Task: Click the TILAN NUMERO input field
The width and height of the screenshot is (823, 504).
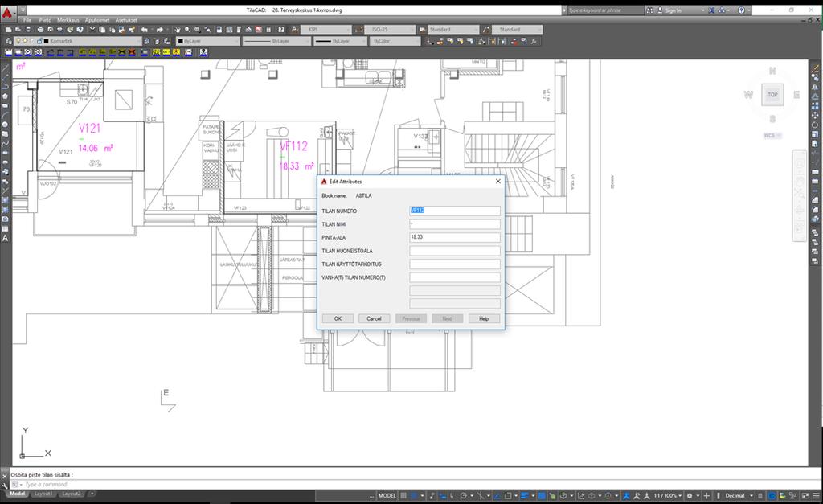Action: [455, 211]
